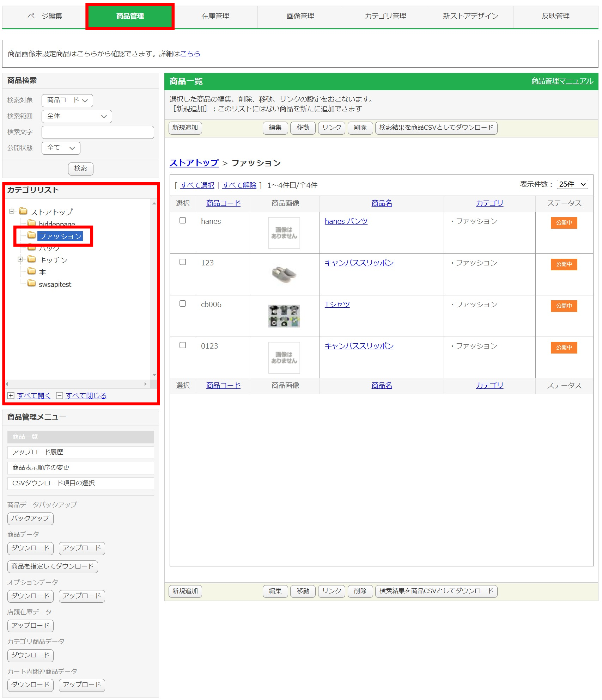Open the 検索範囲 全体 dropdown
Image resolution: width=602 pixels, height=700 pixels.
[77, 116]
